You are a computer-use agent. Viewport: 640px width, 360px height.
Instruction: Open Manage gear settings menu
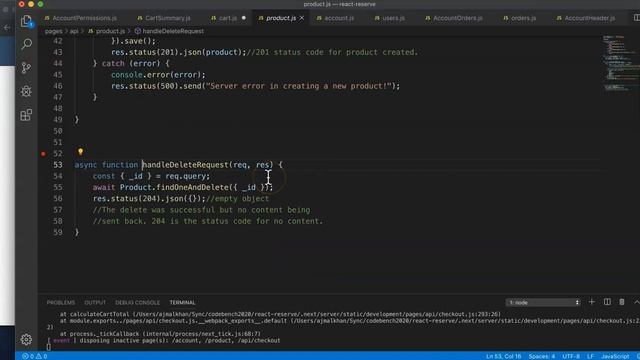(27, 339)
